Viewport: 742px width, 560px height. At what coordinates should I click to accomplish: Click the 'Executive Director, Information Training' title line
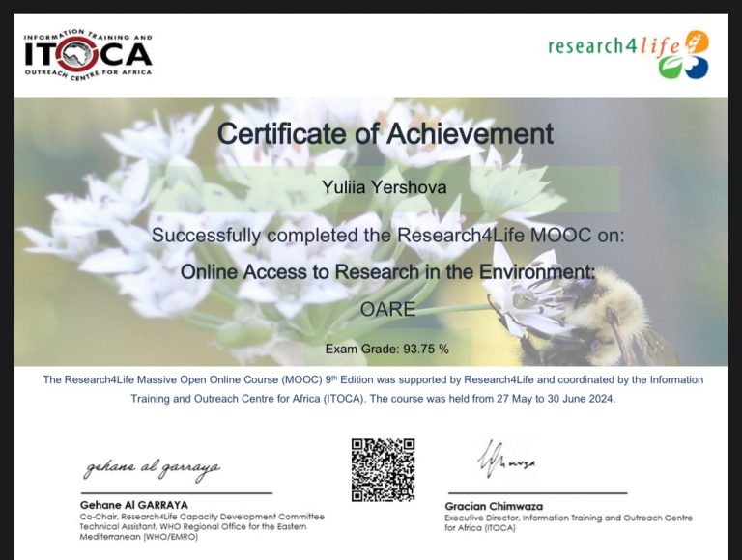(568, 518)
